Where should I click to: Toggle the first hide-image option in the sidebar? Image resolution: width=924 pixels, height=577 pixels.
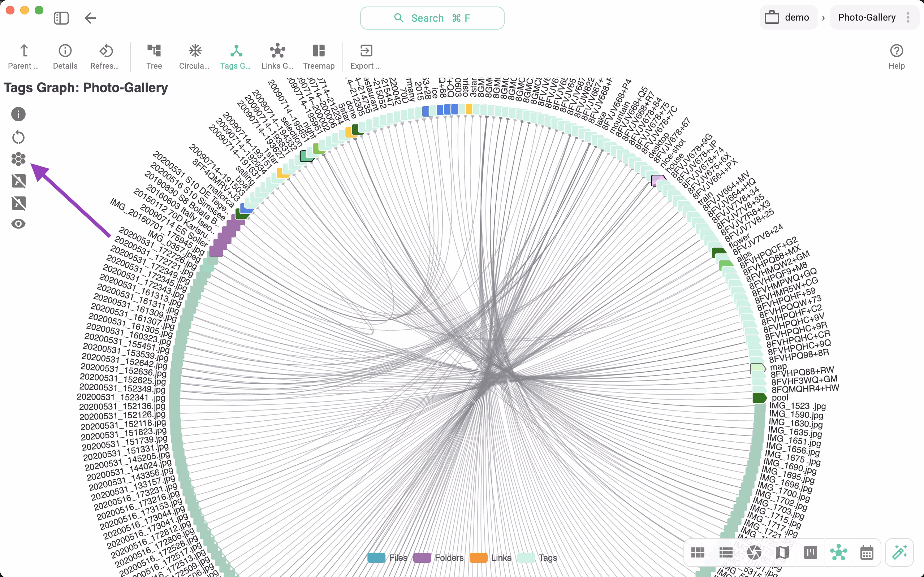point(18,181)
